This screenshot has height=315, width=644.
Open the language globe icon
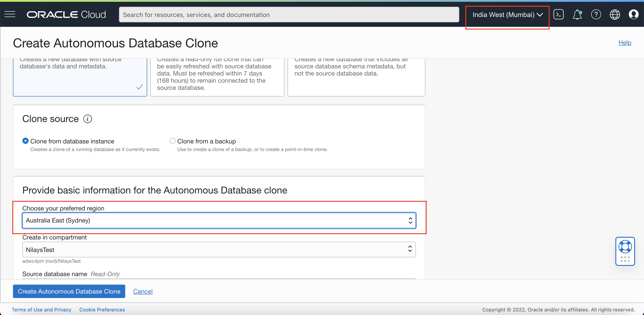tap(614, 15)
